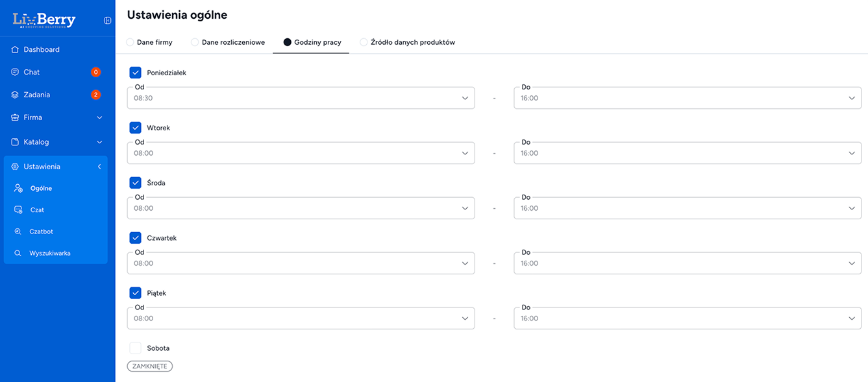
Task: Click the Wyszukiwarka magnifier icon
Action: [18, 253]
